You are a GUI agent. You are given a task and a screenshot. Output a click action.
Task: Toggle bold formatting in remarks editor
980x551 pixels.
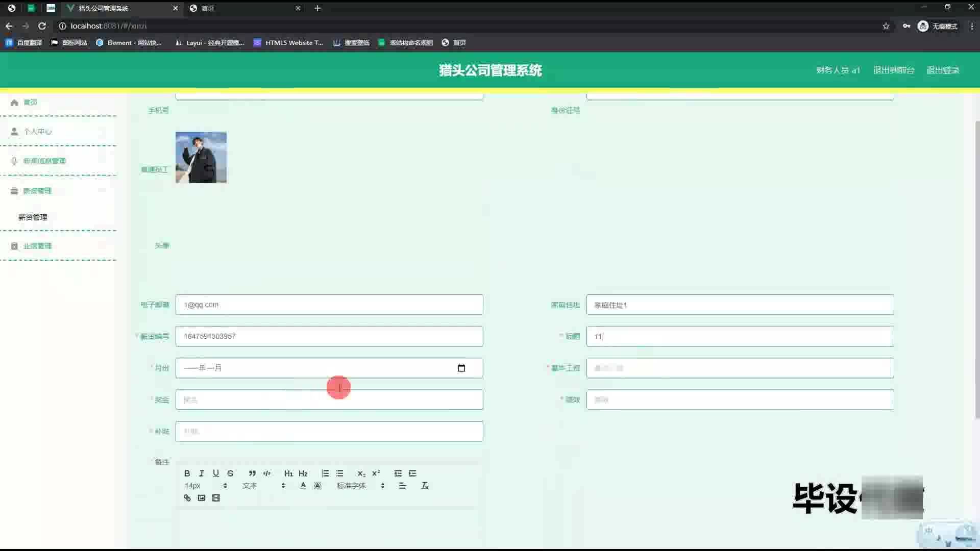click(187, 473)
